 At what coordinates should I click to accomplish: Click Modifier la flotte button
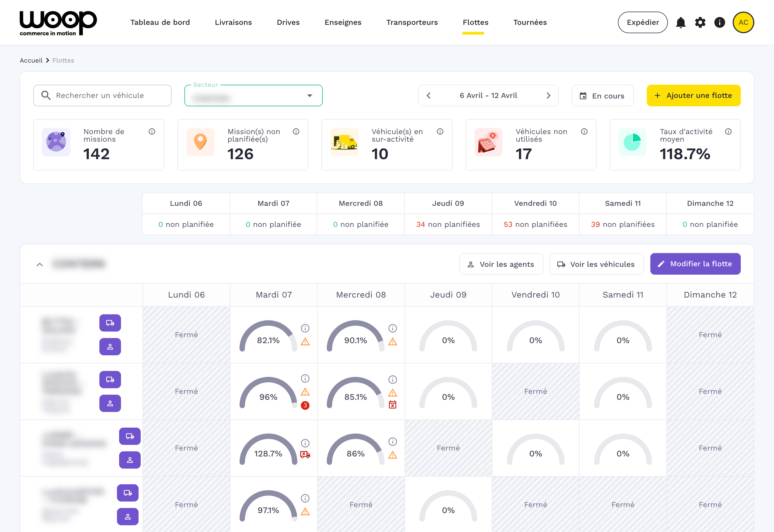[695, 264]
